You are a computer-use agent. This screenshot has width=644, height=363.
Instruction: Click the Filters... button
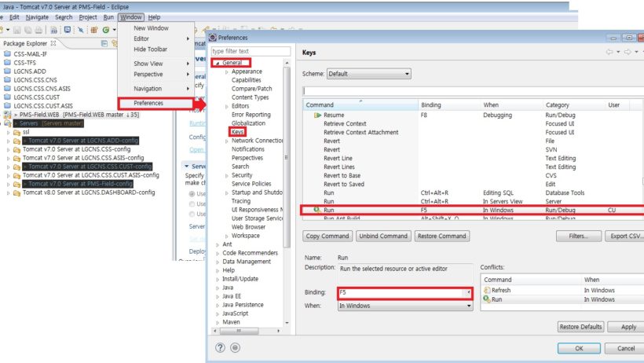pos(578,236)
